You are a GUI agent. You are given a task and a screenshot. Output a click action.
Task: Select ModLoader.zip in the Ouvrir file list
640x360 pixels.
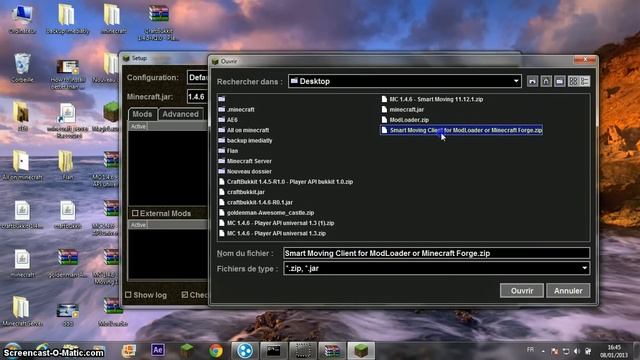[x=405, y=120]
